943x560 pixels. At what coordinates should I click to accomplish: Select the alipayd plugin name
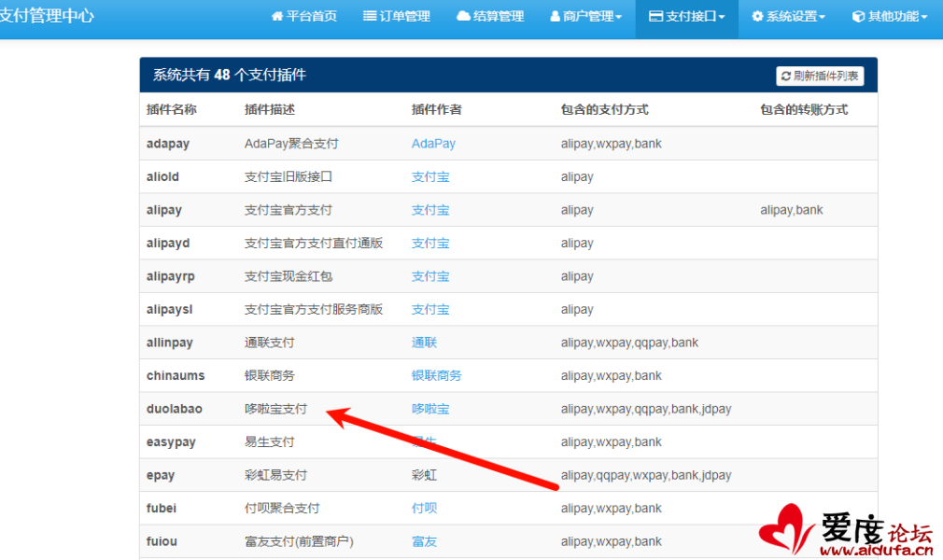click(x=168, y=243)
